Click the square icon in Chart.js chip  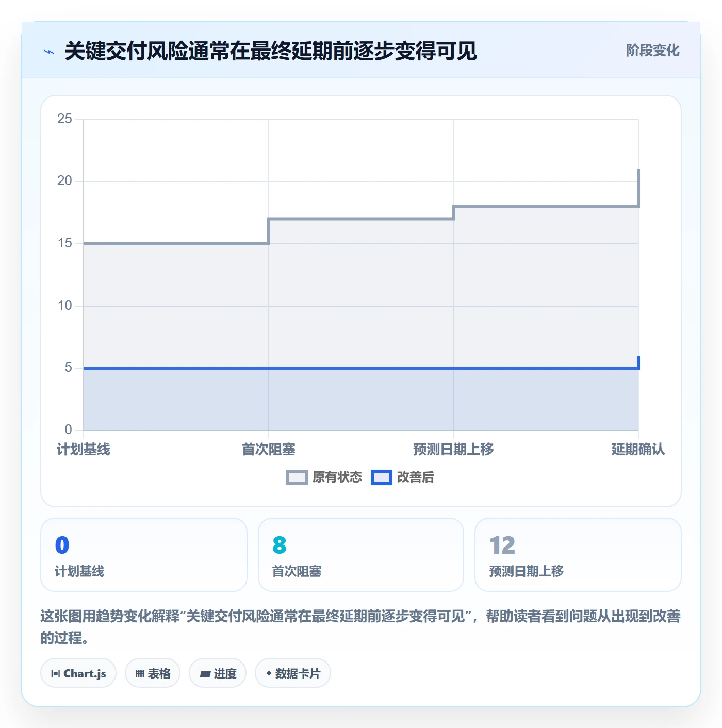pyautogui.click(x=56, y=674)
